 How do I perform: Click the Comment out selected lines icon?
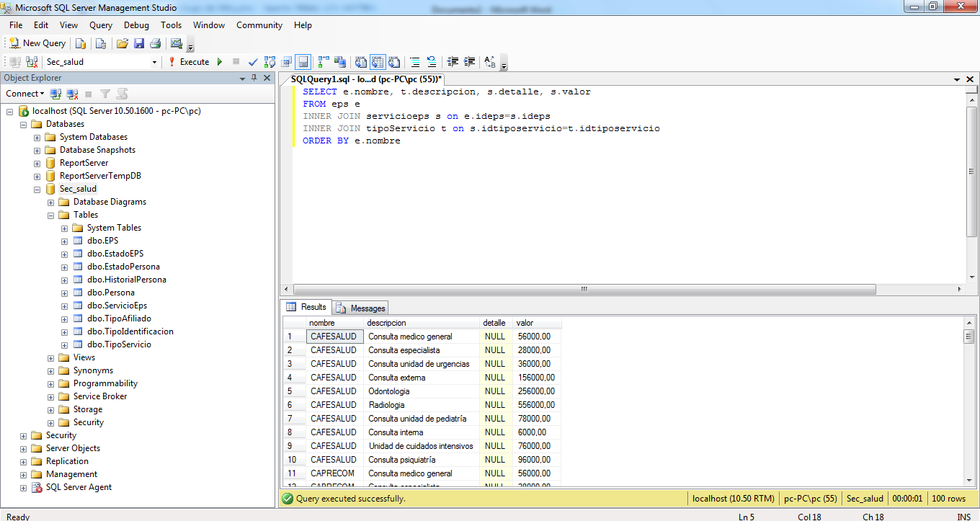click(414, 62)
